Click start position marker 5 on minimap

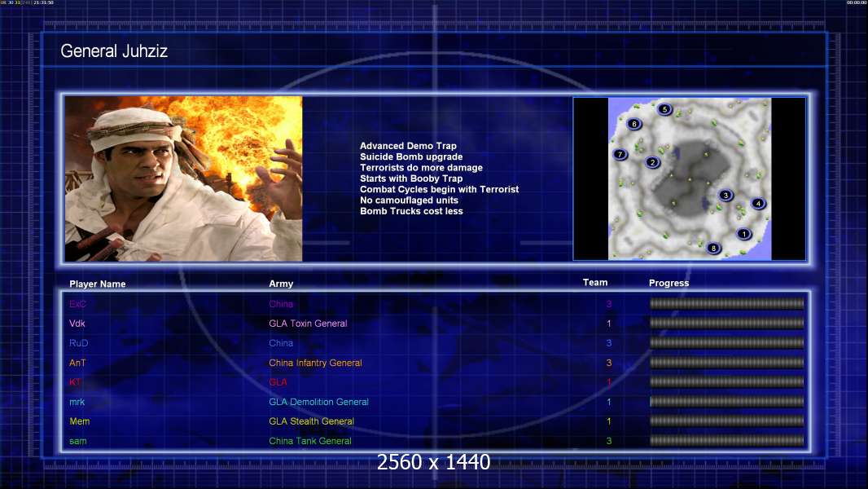(664, 109)
